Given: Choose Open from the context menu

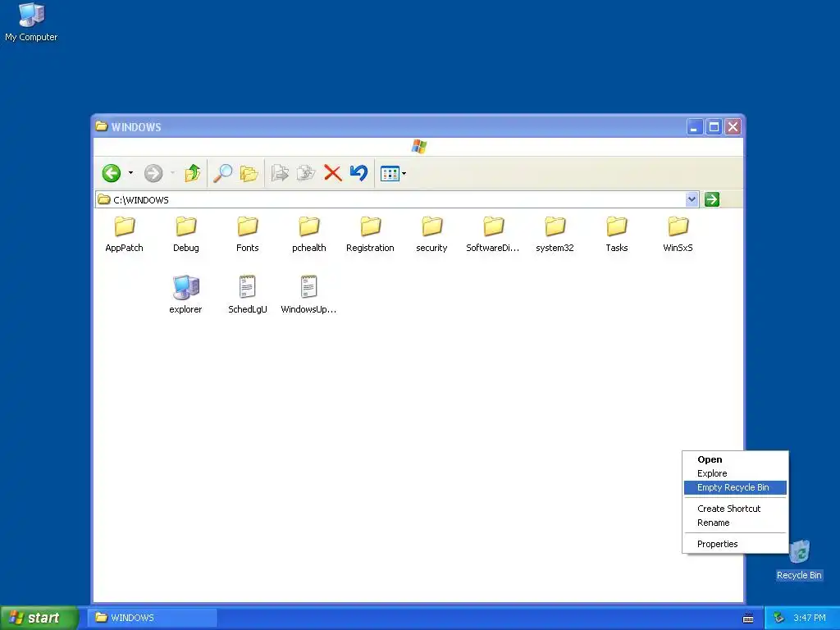Looking at the screenshot, I should pyautogui.click(x=735, y=459).
